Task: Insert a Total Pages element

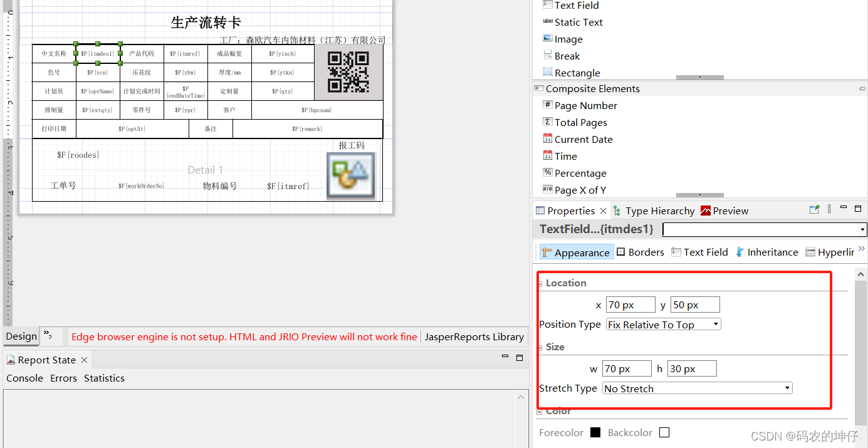Action: tap(580, 122)
